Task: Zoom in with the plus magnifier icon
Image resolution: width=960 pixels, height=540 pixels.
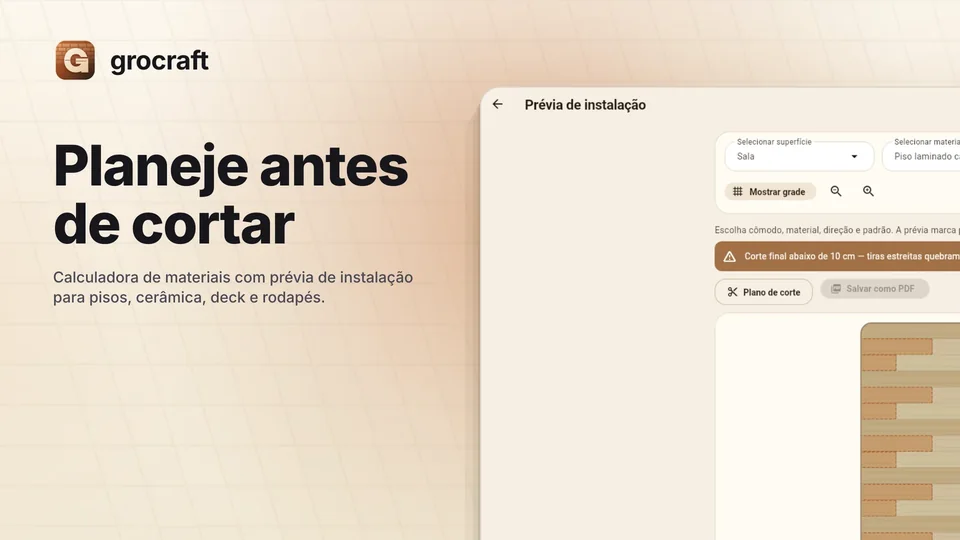Action: point(868,191)
